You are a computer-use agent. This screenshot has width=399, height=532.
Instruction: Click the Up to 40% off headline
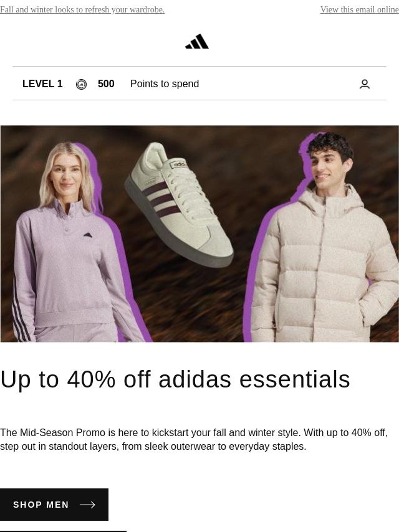175,379
